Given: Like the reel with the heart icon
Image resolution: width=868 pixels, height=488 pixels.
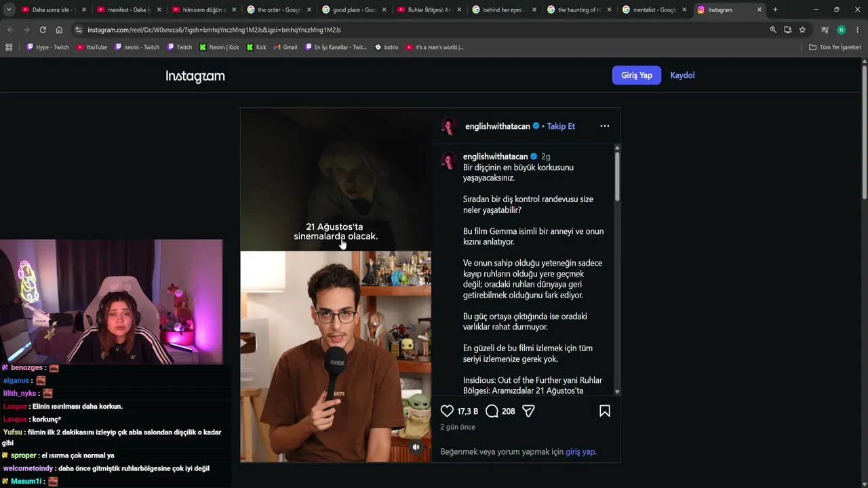Looking at the screenshot, I should point(447,411).
